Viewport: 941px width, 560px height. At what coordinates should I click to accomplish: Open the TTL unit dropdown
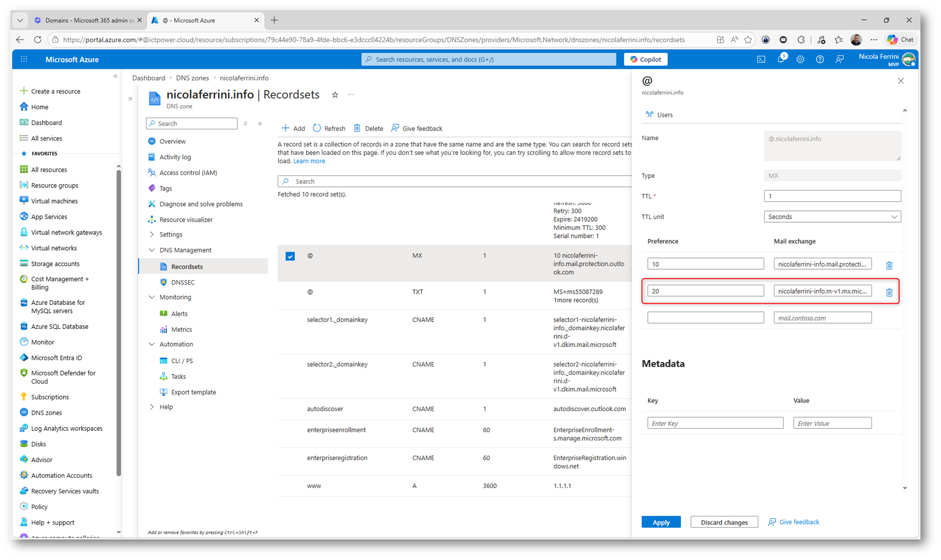832,217
